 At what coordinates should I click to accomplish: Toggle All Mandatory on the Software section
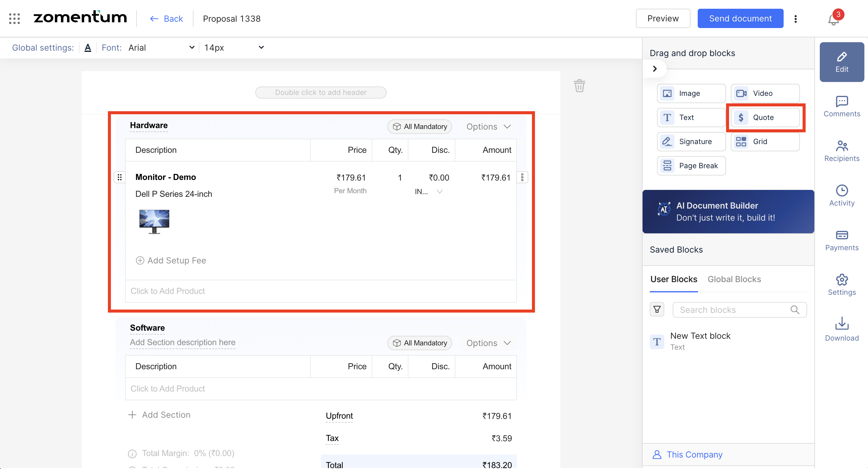tap(420, 343)
